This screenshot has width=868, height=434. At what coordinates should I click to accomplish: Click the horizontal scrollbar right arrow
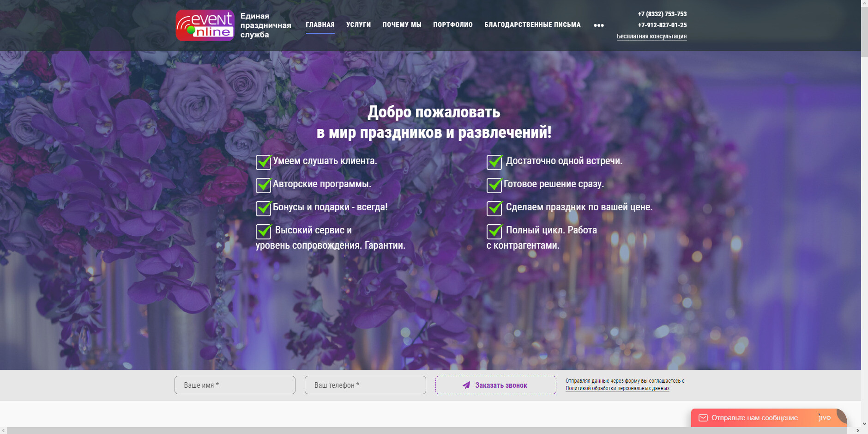[x=857, y=430]
